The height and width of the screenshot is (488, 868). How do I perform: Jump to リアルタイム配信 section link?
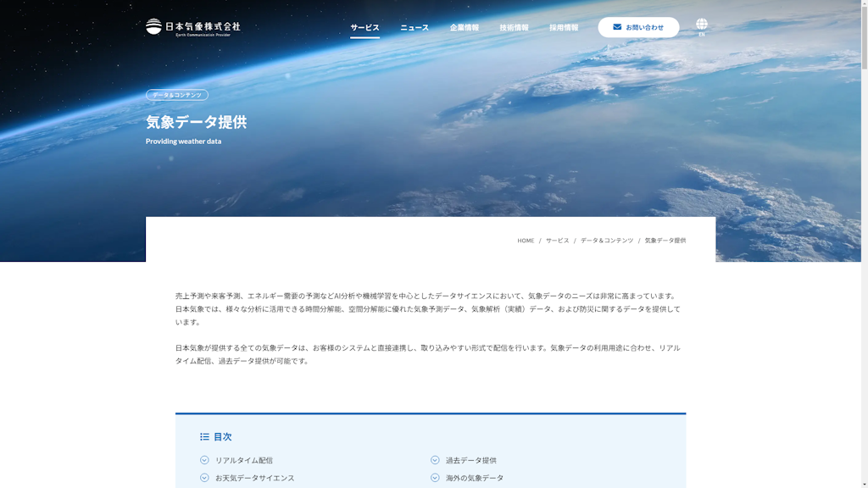(244, 460)
